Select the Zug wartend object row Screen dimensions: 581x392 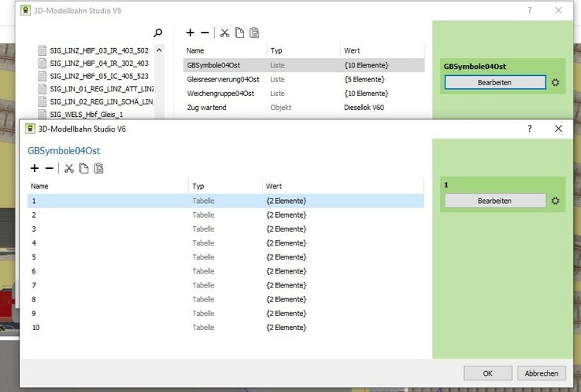pyautogui.click(x=206, y=107)
